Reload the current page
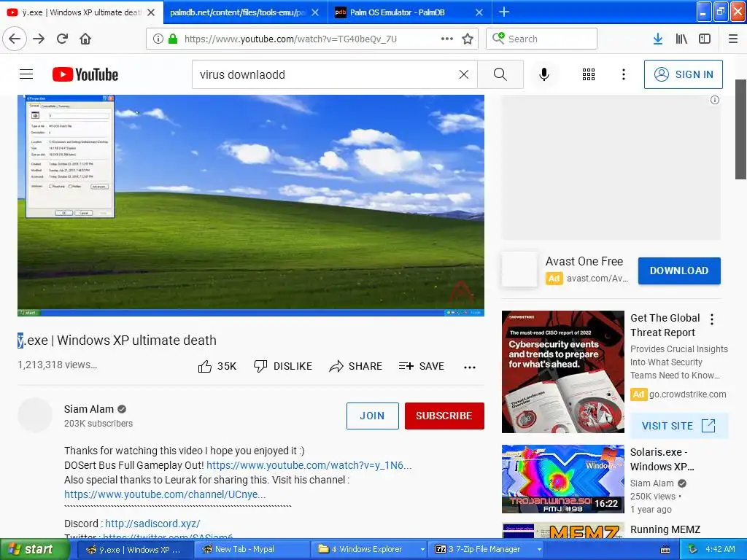747x560 pixels. [x=62, y=39]
